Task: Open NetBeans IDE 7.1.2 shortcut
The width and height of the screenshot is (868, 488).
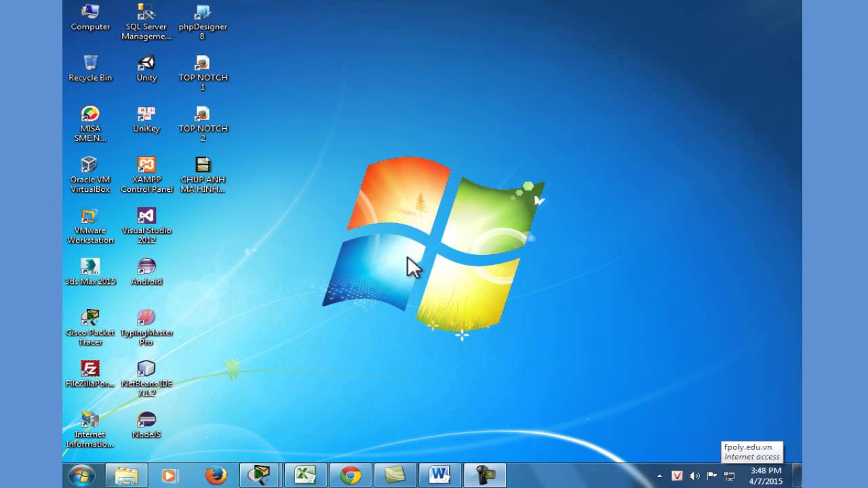Action: 146,379
